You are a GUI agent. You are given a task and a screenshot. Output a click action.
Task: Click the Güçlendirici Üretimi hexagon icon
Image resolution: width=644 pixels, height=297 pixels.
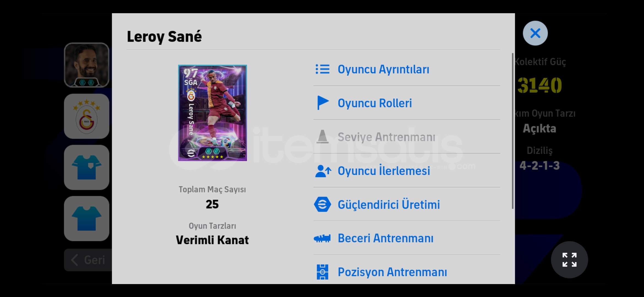pos(322,204)
